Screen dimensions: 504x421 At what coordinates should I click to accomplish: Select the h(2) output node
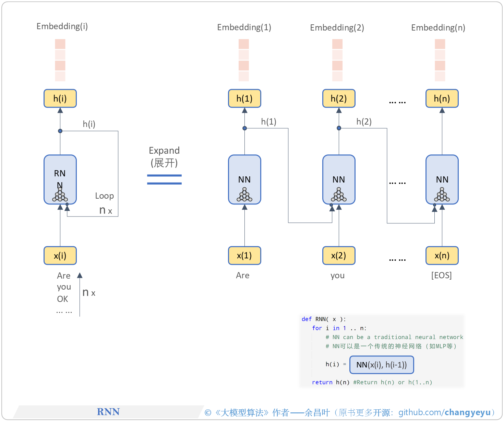pyautogui.click(x=339, y=98)
